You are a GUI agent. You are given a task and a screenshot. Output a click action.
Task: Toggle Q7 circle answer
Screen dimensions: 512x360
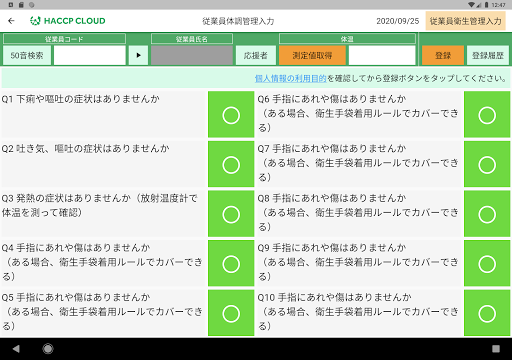point(487,164)
